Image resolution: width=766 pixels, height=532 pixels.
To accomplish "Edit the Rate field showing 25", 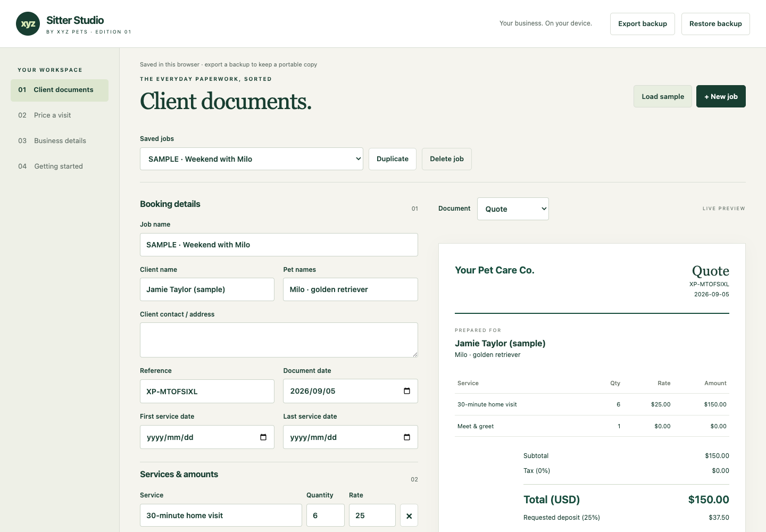I will coord(372,516).
